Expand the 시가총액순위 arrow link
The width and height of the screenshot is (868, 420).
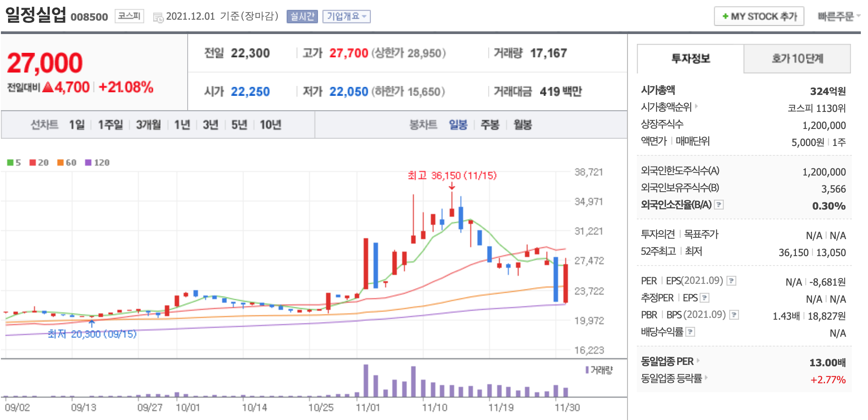(x=696, y=107)
